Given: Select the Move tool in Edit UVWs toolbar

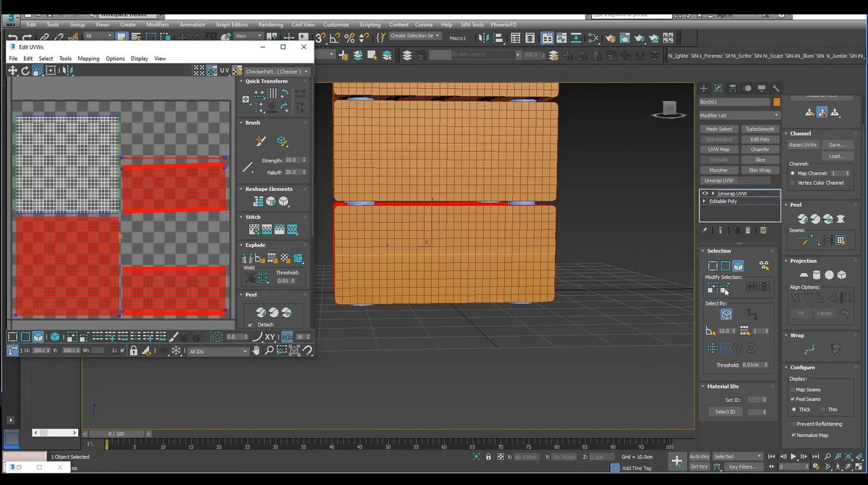Looking at the screenshot, I should [12, 70].
